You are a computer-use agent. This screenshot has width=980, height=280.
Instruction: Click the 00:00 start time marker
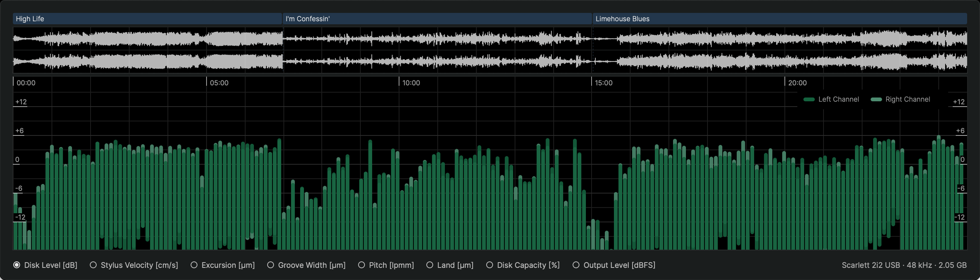pyautogui.click(x=26, y=83)
